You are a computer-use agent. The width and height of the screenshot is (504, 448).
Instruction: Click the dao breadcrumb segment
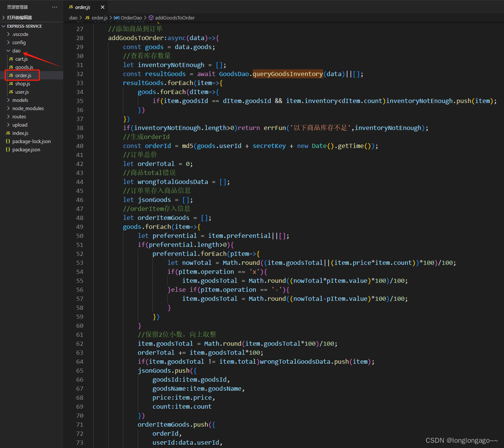(x=73, y=18)
